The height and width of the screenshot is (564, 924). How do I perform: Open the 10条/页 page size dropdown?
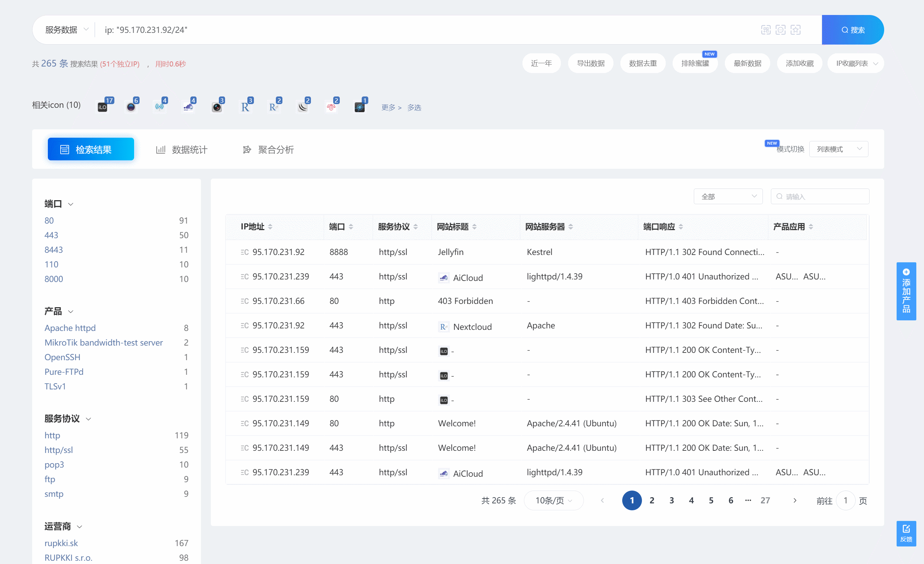[x=553, y=500]
